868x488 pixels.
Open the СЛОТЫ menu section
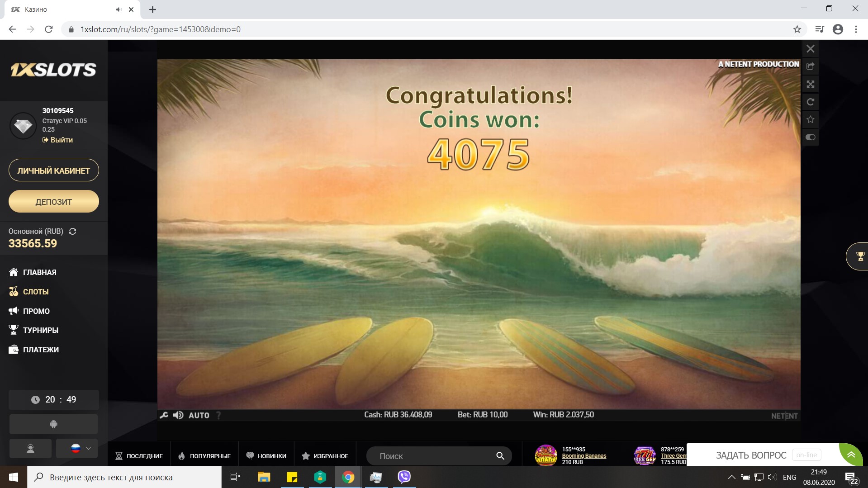pos(35,292)
